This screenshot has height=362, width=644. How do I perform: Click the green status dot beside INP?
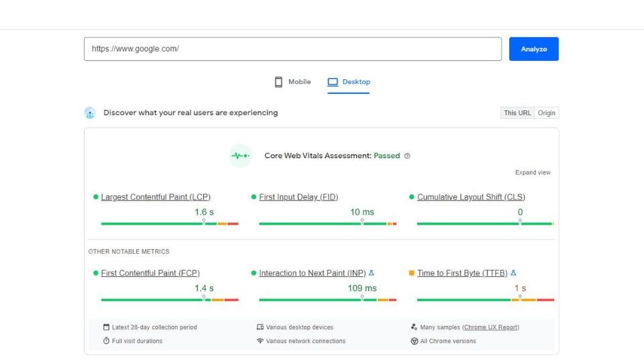pos(254,273)
